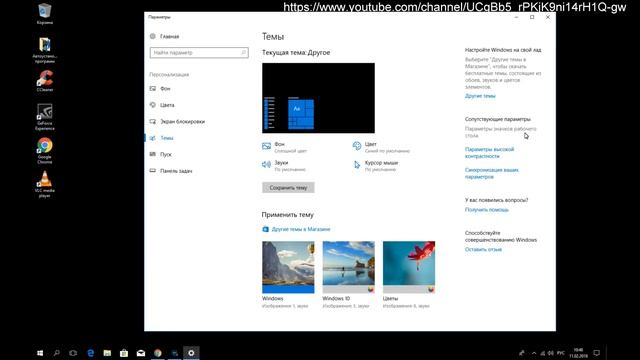Screen dimensions: 640x360
Task: Click the Оставить отзыв link
Action: pos(483,249)
